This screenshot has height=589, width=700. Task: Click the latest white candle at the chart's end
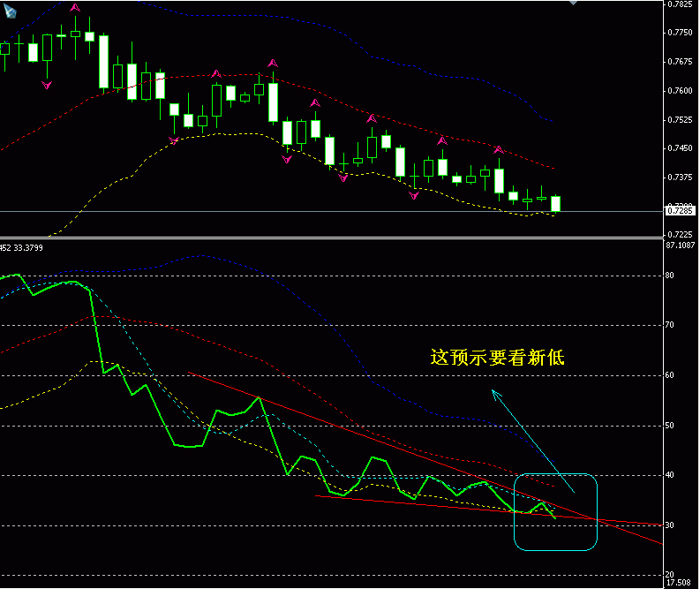[556, 204]
